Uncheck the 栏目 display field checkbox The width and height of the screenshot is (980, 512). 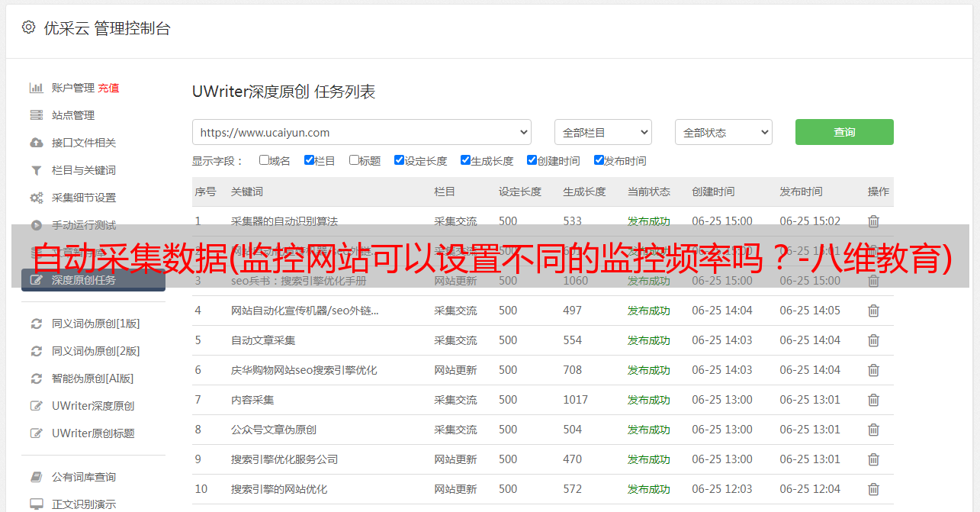click(309, 160)
